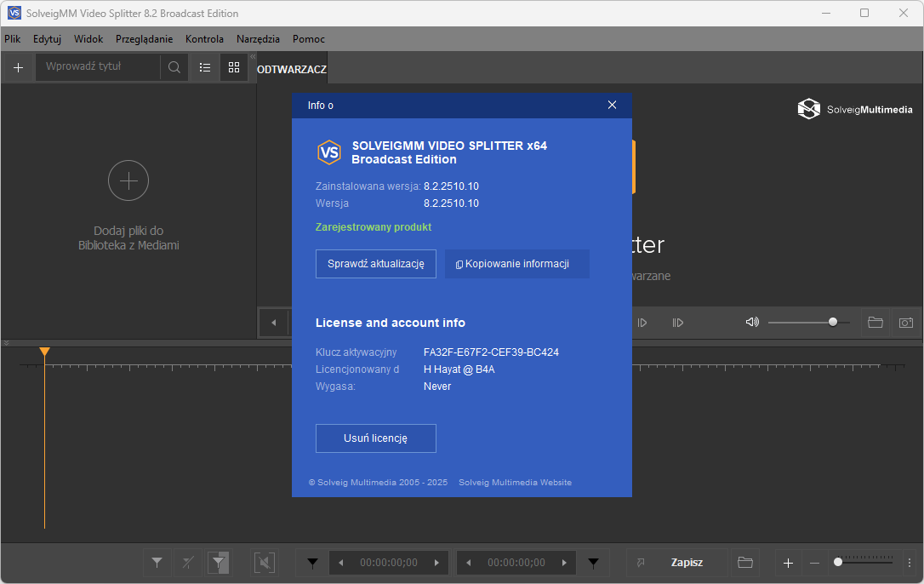This screenshot has height=584, width=924.
Task: Click the Zapisz save button
Action: click(687, 563)
